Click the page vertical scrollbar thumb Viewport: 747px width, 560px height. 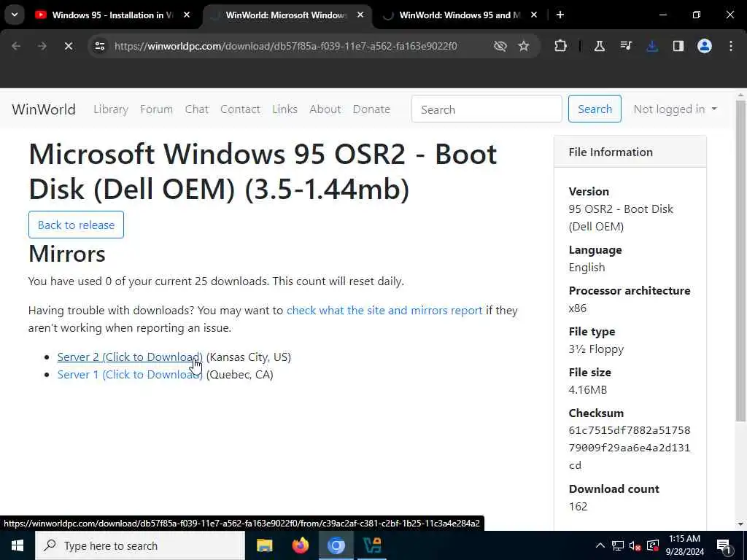tap(740, 261)
